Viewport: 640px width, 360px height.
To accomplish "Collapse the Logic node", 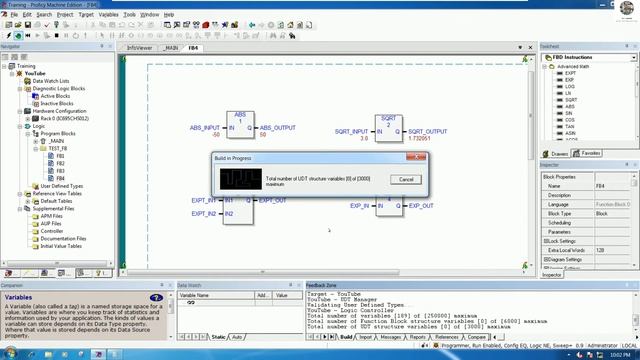I will (20, 126).
